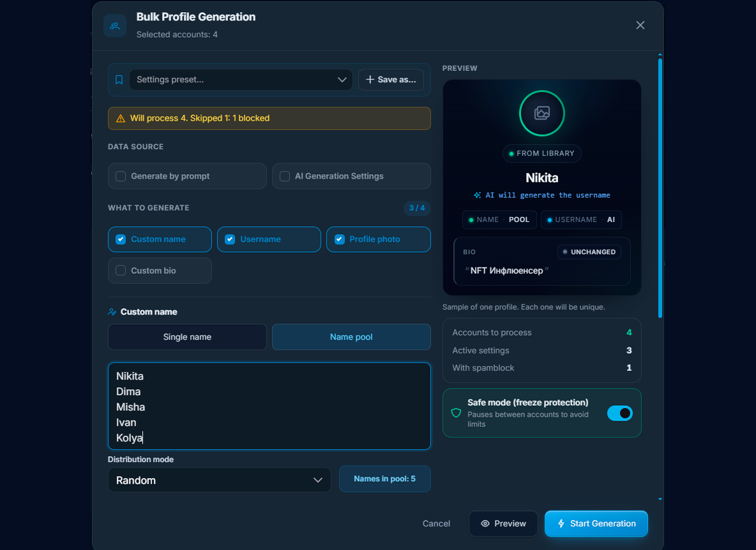Click the UNCHANGED bio badge
Viewport: 756px width, 550px height.
pyautogui.click(x=589, y=252)
